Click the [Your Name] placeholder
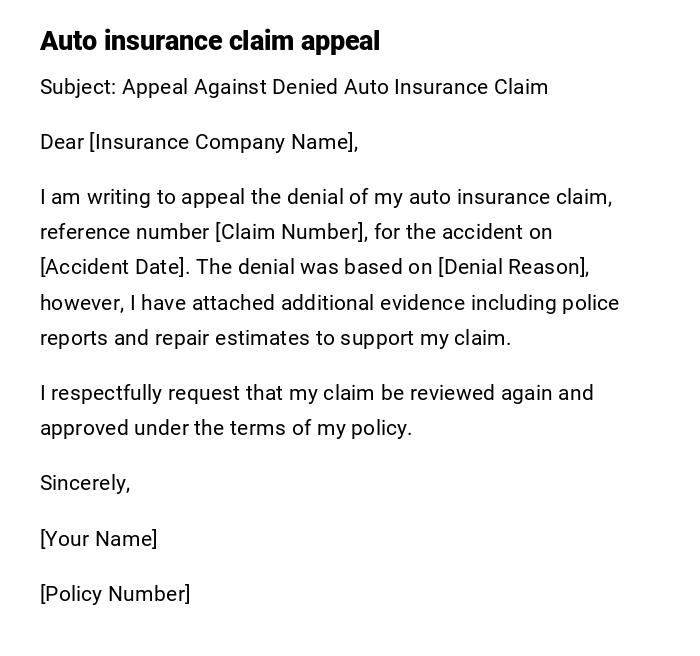 point(98,539)
